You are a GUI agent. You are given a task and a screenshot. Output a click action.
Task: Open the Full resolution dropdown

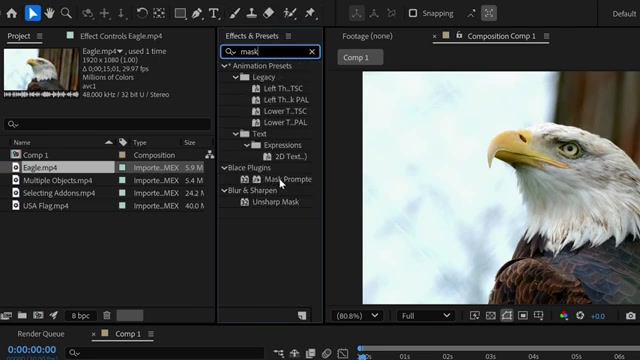tap(426, 316)
